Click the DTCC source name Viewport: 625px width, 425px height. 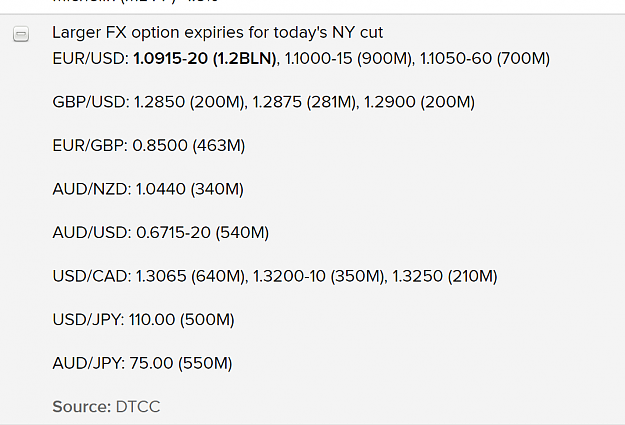(x=138, y=407)
